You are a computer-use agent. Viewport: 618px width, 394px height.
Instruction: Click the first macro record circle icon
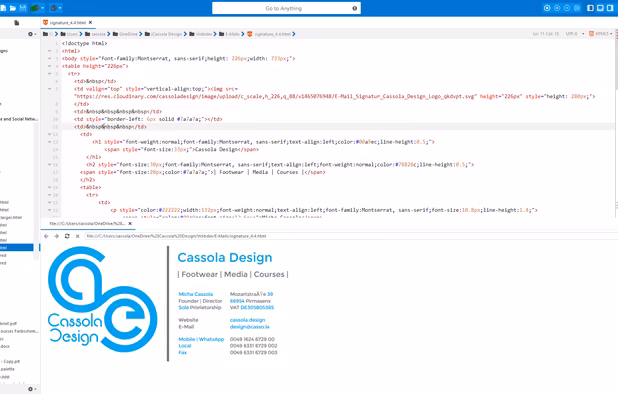(x=547, y=8)
